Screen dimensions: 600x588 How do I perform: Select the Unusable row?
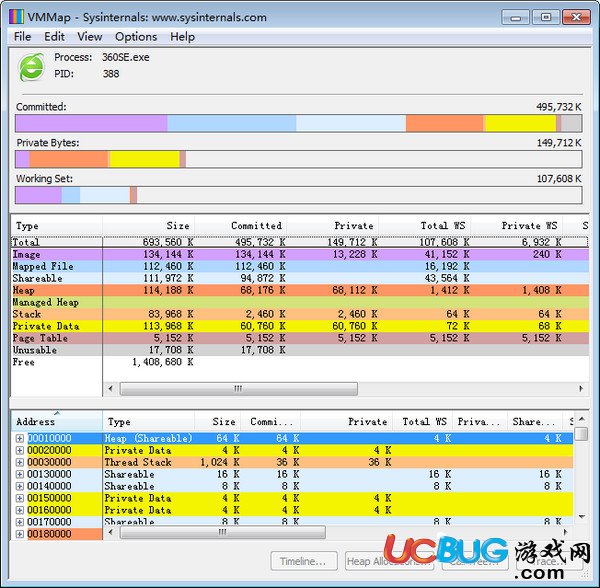[x=300, y=350]
